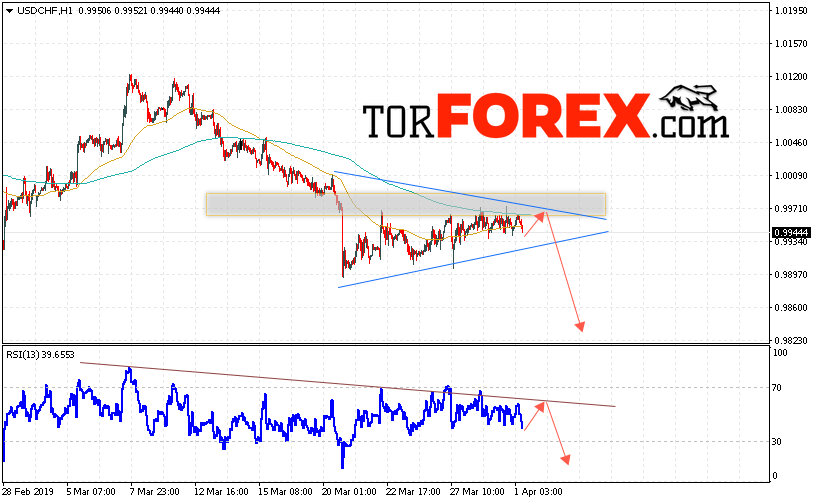Open the chart menu triangle beside USDCHF,H1
Image resolution: width=815 pixels, height=503 pixels.
9,11
